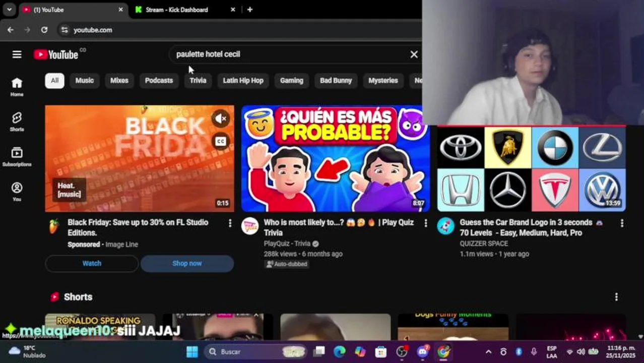Select the All filter chip
644x363 pixels.
(x=54, y=80)
